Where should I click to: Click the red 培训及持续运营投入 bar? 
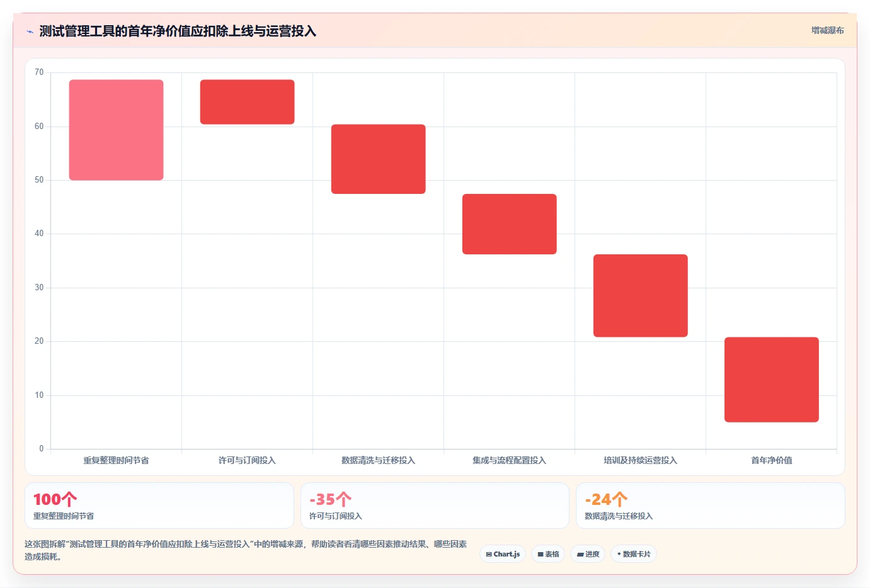[640, 296]
